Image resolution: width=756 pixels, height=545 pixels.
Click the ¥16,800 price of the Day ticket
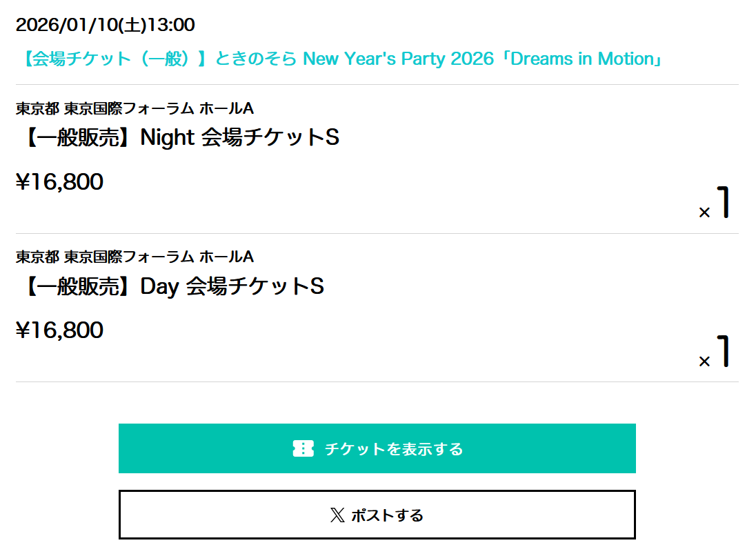(59, 330)
